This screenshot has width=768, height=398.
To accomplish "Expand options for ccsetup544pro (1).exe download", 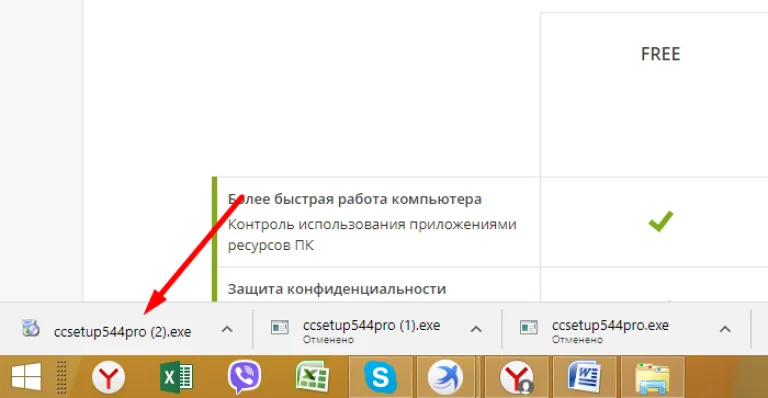I will click(476, 329).
